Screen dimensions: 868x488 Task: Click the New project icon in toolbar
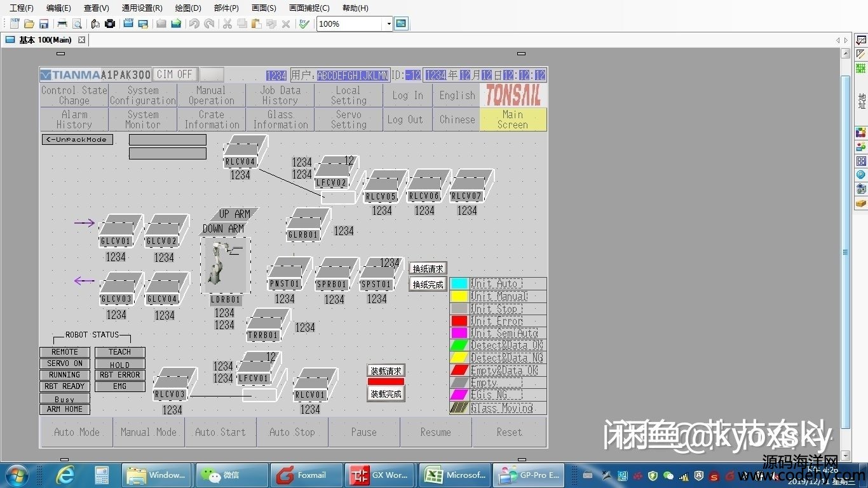point(14,24)
